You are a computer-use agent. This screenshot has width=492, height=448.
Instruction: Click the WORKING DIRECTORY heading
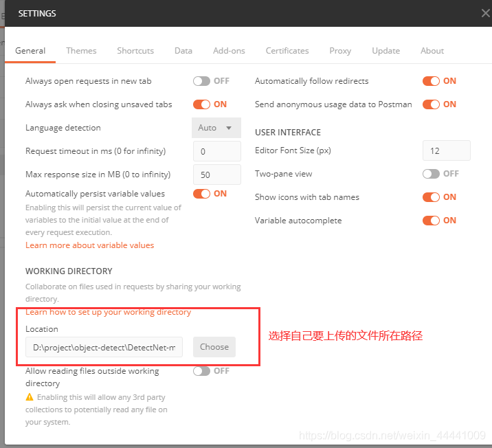pos(69,271)
